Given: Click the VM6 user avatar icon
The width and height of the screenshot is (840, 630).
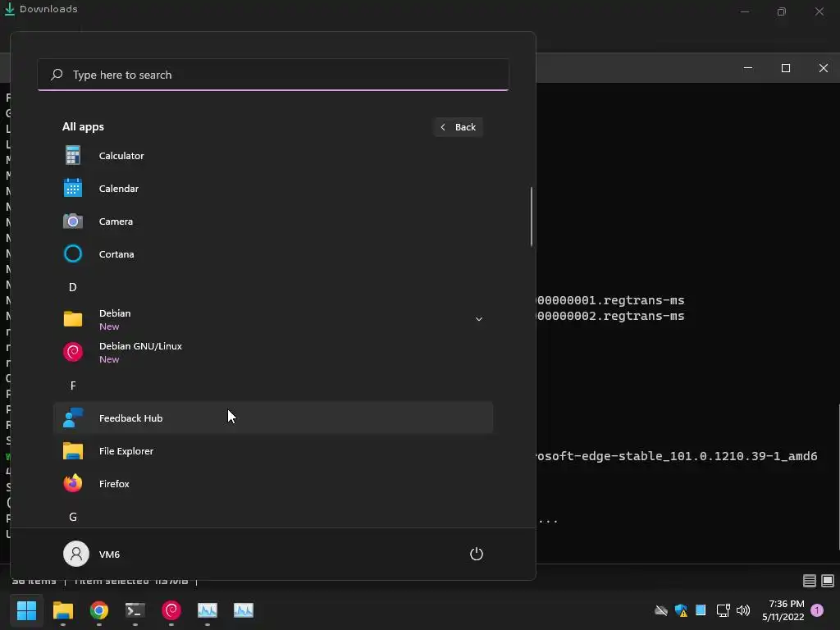Looking at the screenshot, I should [76, 554].
